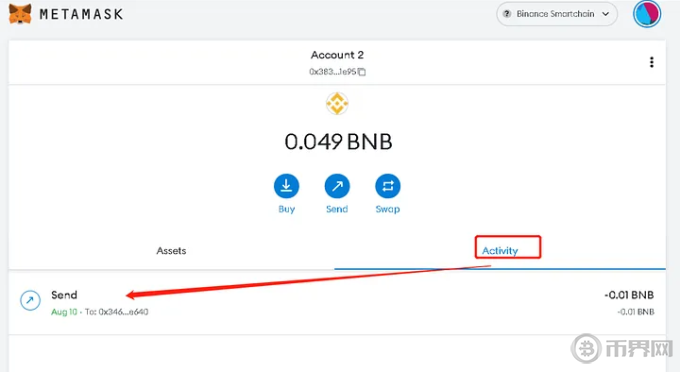Open the Binance Smartchain network dropdown

557,14
